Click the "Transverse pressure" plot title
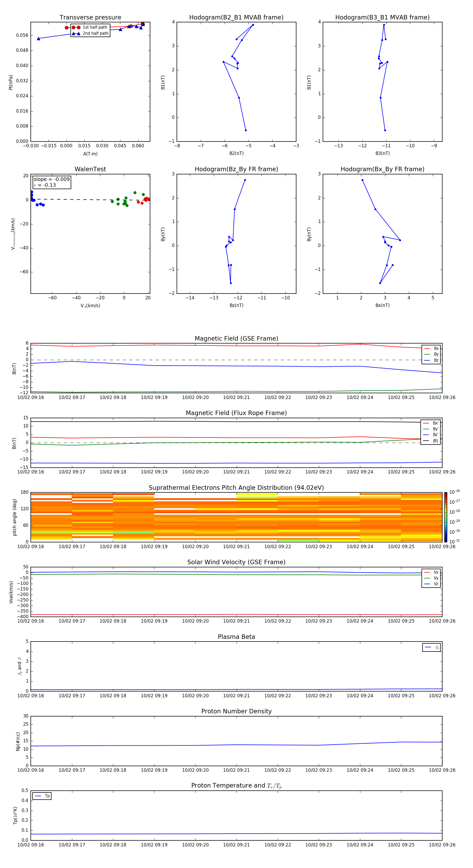This screenshot has height=868, width=473. point(90,18)
